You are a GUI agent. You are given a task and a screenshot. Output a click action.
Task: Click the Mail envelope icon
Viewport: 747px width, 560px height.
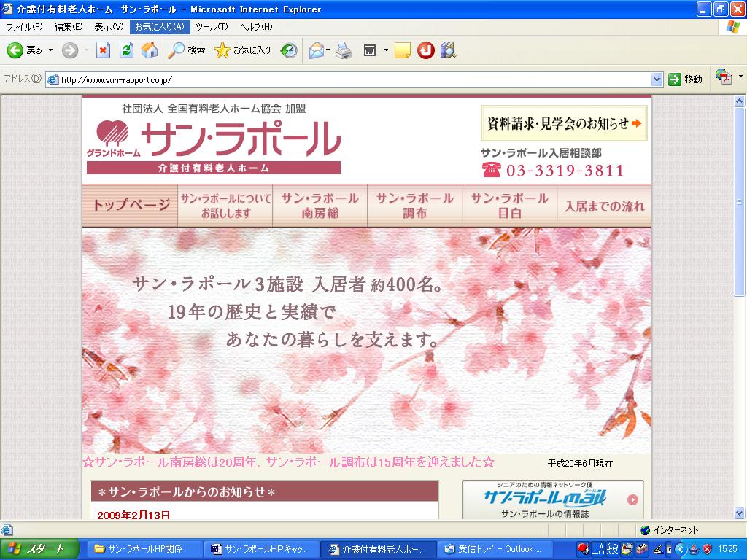coord(317,50)
